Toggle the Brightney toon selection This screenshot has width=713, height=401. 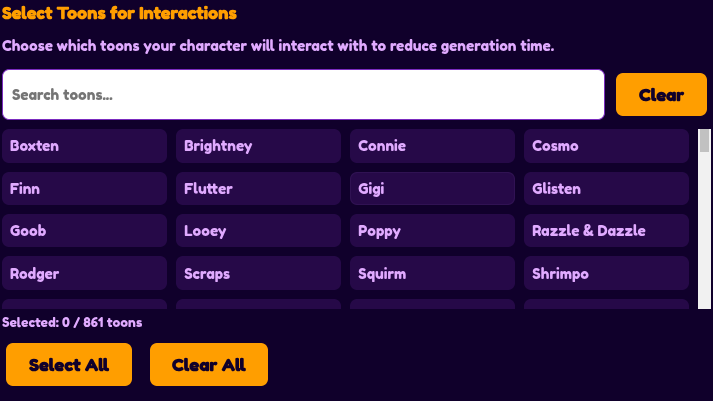point(258,146)
